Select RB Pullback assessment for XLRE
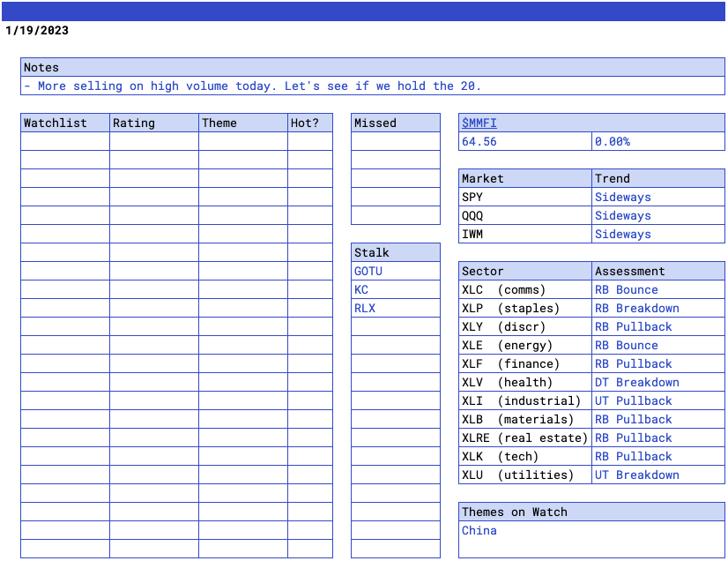The height and width of the screenshot is (561, 728). tap(658, 438)
